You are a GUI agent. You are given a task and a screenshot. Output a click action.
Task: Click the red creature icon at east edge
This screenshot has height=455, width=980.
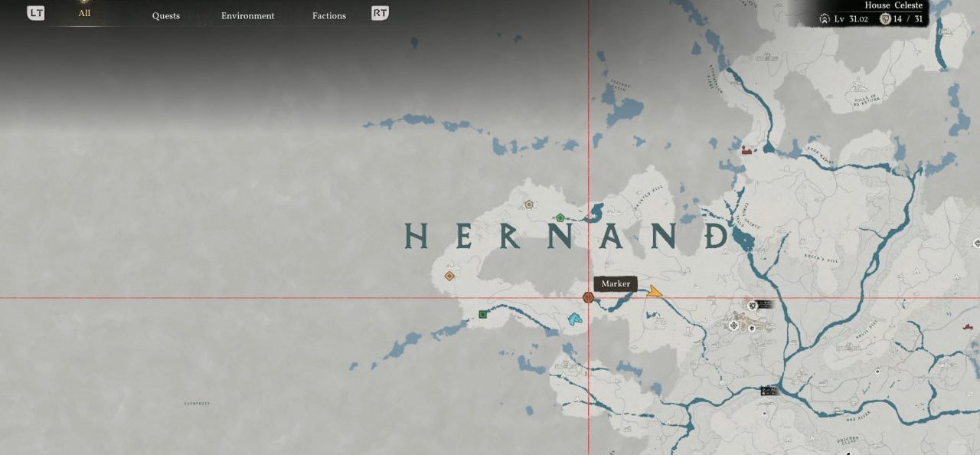tap(968, 327)
